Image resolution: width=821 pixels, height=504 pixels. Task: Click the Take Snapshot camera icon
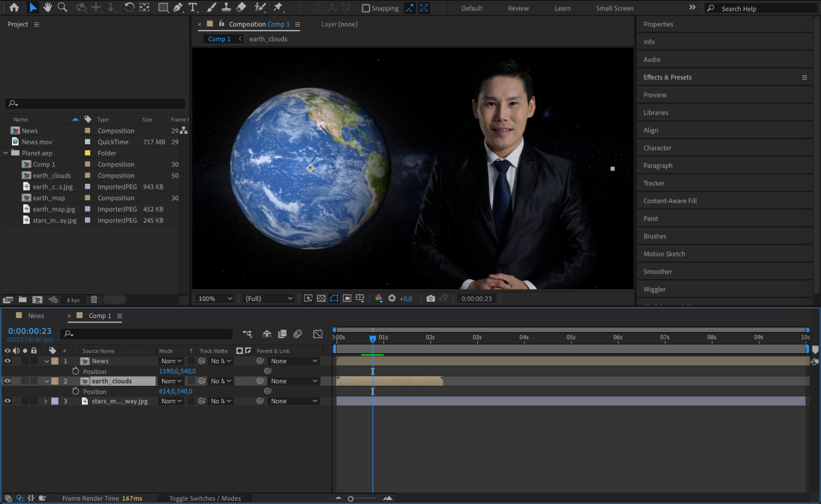click(x=430, y=298)
